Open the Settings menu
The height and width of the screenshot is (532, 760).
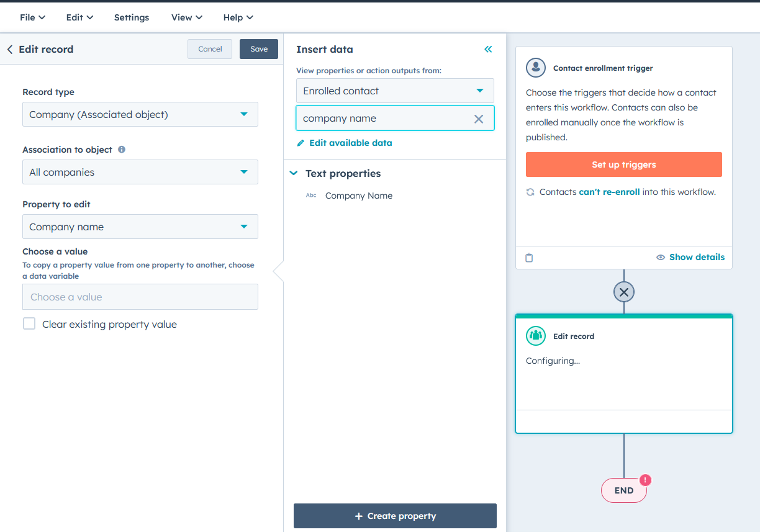coord(131,17)
